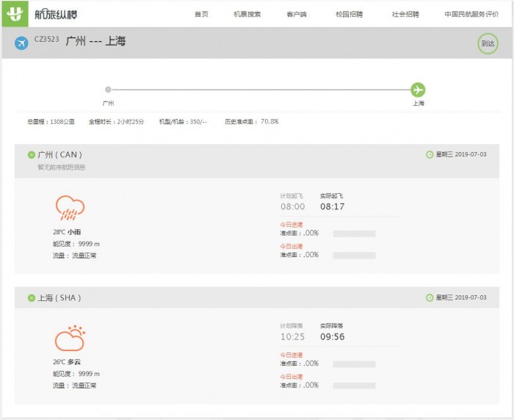Open the 社会招聘 link
The image size is (514, 420).
click(x=405, y=14)
